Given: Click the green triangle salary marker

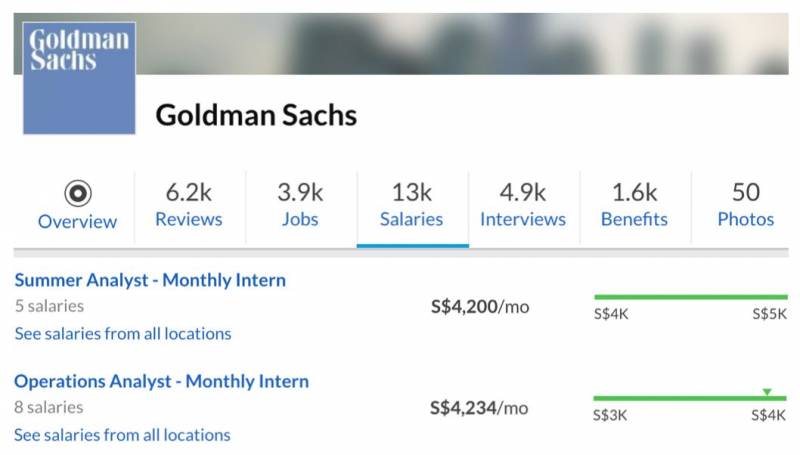Looking at the screenshot, I should click(766, 392).
